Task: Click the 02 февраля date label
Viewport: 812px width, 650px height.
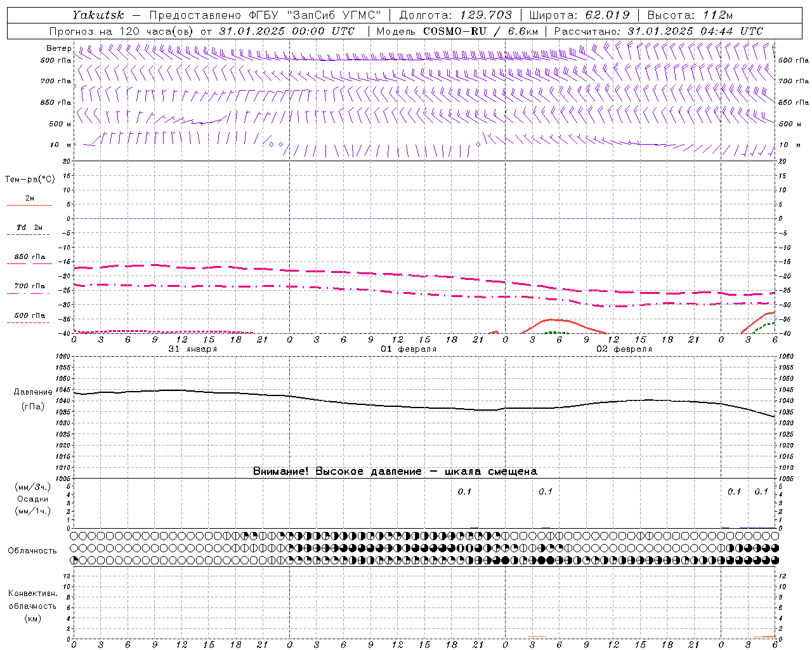Action: [624, 349]
